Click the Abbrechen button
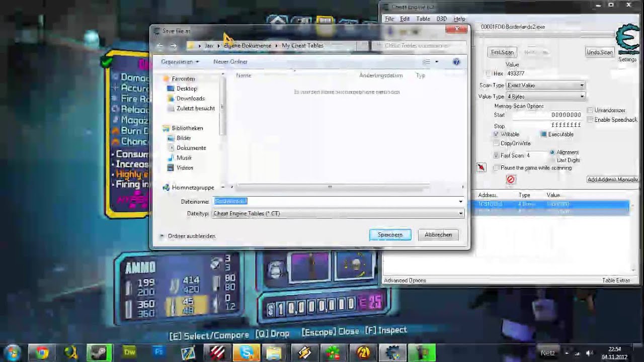Screen dimensions: 644x362 (438, 235)
